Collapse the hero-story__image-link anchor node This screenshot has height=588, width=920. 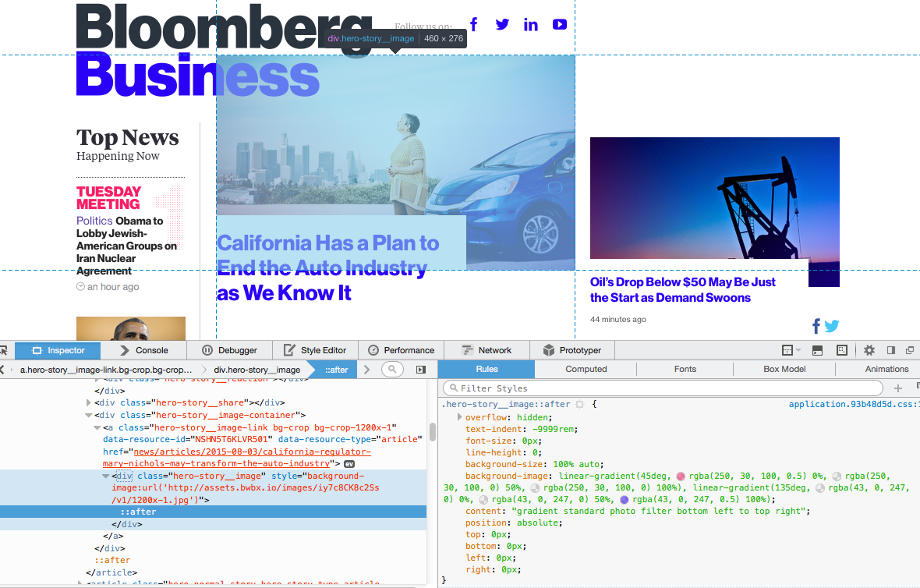point(97,428)
